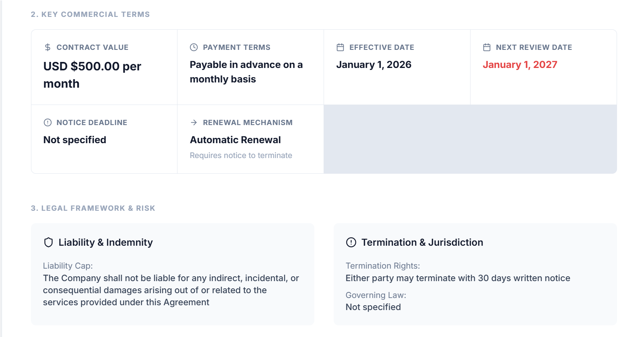Select the Liability & Indemnity card title
Viewport: 644px width, 337px height.
(x=105, y=242)
